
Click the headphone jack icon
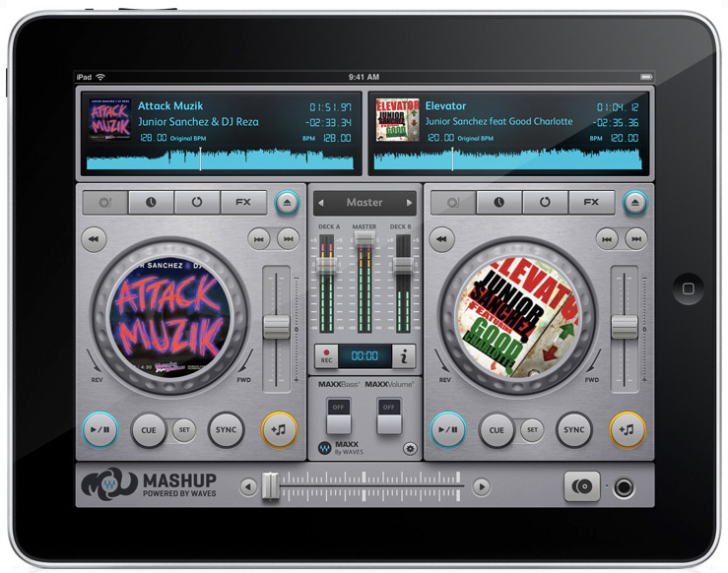[624, 487]
